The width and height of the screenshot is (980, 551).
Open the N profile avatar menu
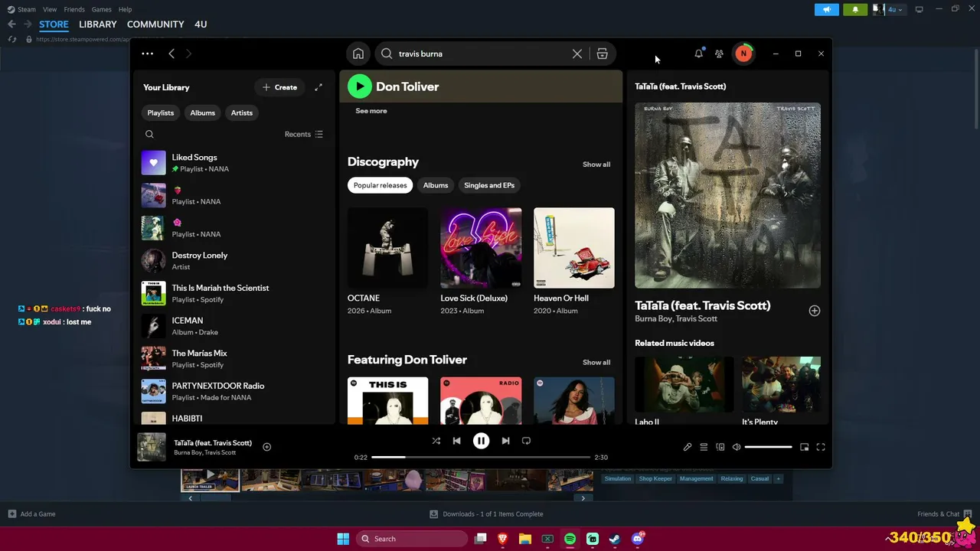[x=743, y=54]
